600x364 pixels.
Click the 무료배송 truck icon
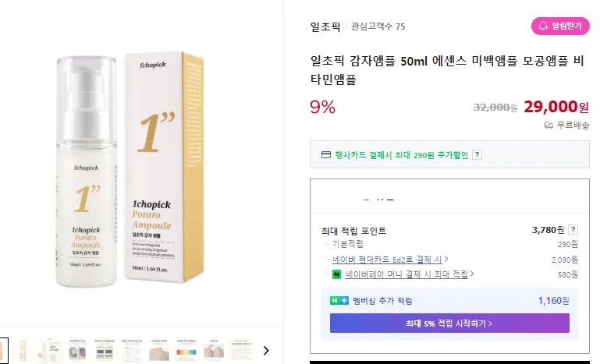pyautogui.click(x=549, y=125)
